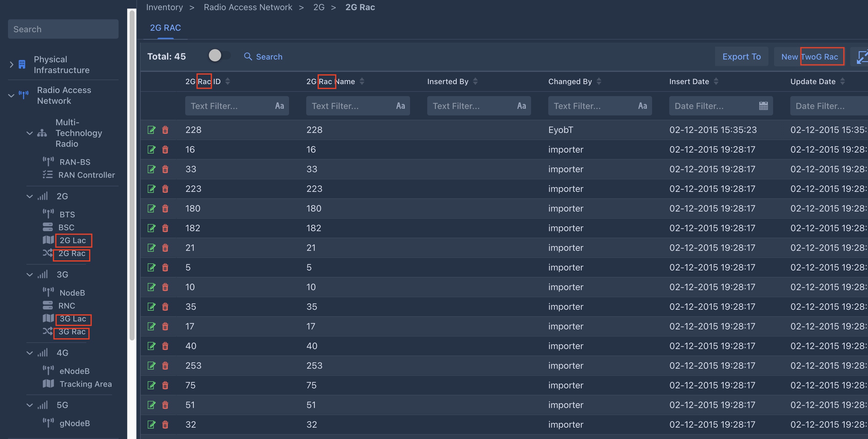The width and height of the screenshot is (868, 439).
Task: Click the expand fullscreen icon beside New TwoG Rac
Action: point(861,56)
